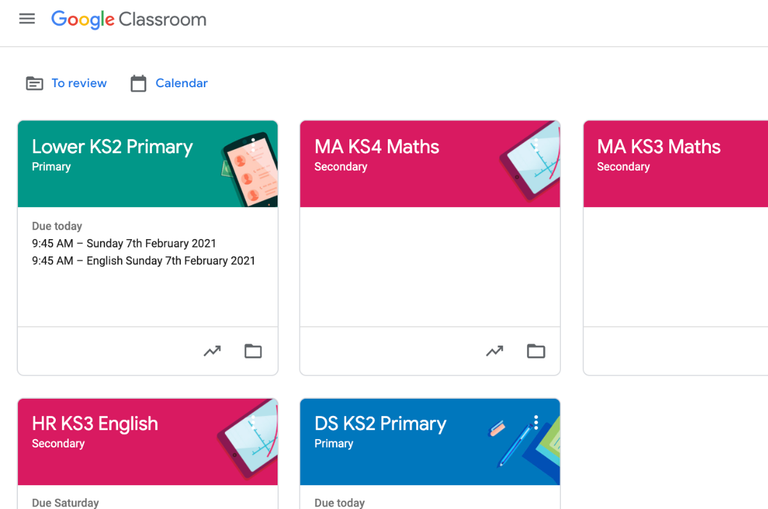This screenshot has width=768, height=509.
Task: Open the HR KS3 English class title
Action: [95, 424]
